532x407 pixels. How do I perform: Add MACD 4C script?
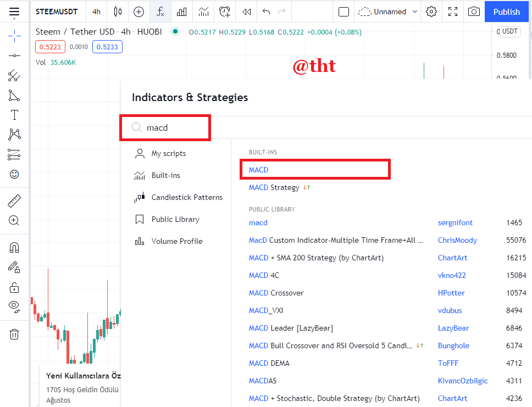tap(264, 275)
